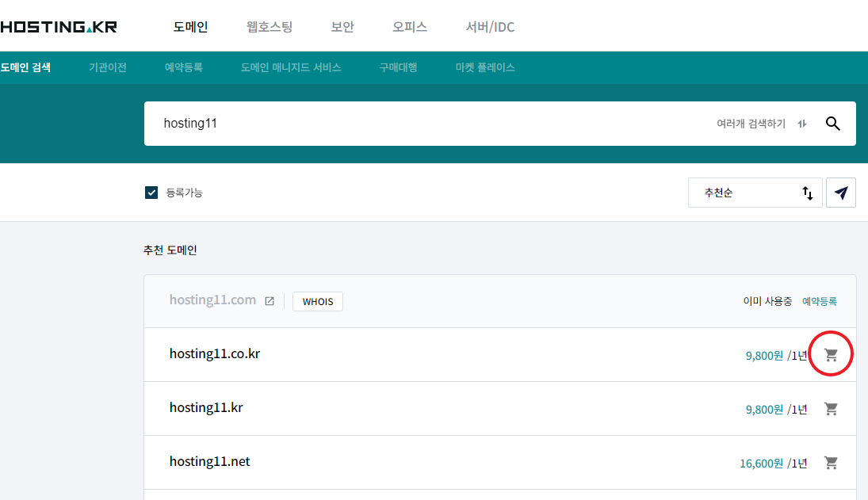Open the 추천순 sort dropdown
Image resolution: width=868 pixels, height=500 pixels.
(x=755, y=193)
